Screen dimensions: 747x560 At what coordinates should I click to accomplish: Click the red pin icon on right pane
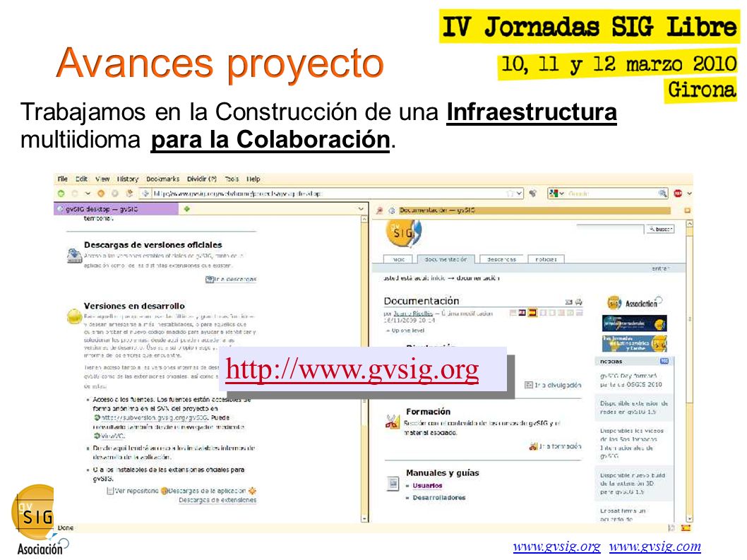click(379, 210)
